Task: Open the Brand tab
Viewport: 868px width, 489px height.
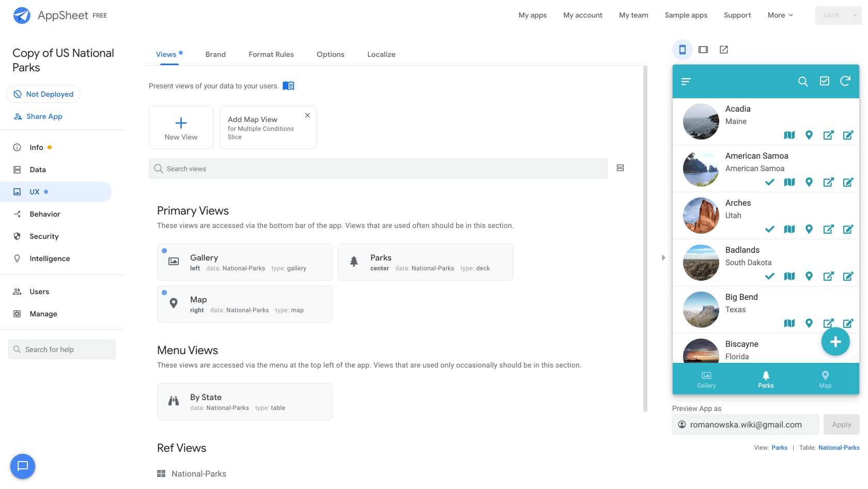Action: [215, 54]
